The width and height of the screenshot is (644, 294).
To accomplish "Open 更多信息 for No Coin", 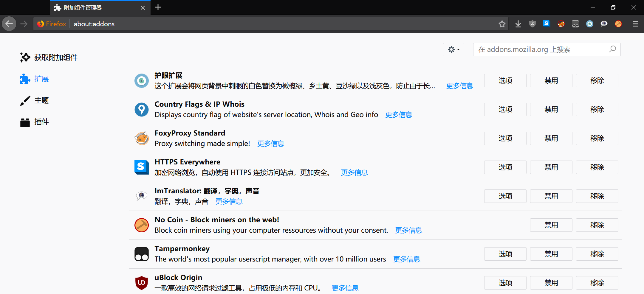I will tap(409, 231).
